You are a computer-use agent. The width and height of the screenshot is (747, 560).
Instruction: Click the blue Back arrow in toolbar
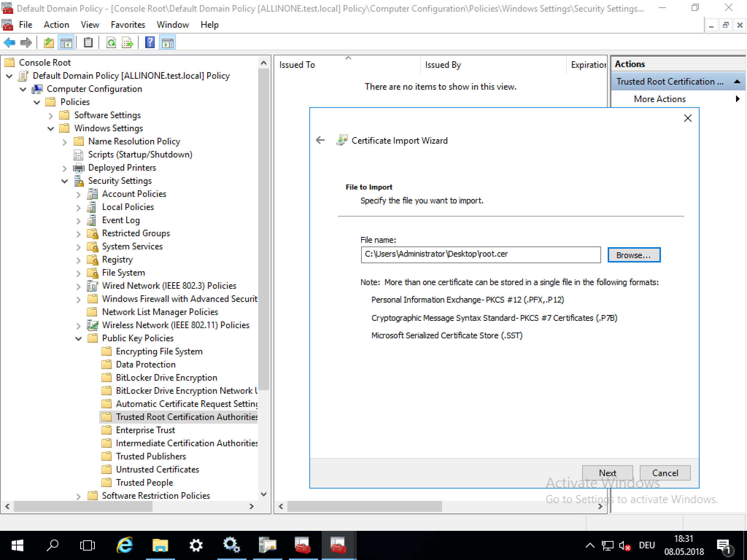[x=9, y=43]
